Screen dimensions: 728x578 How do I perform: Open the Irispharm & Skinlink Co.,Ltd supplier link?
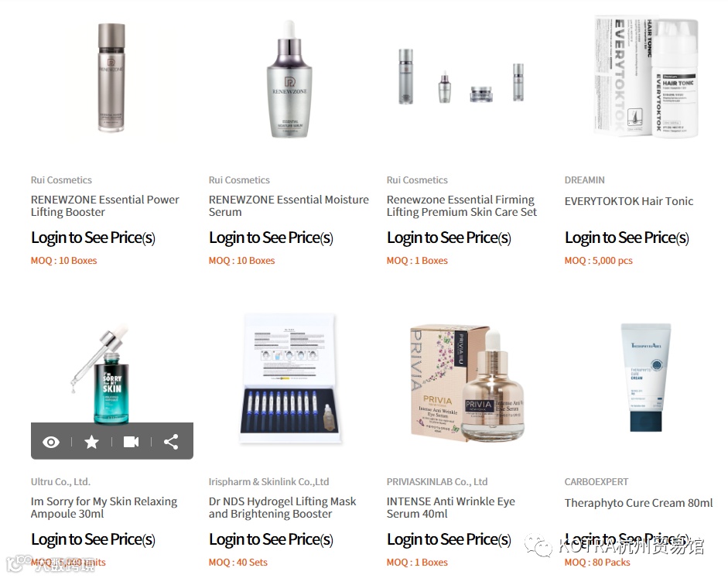268,482
